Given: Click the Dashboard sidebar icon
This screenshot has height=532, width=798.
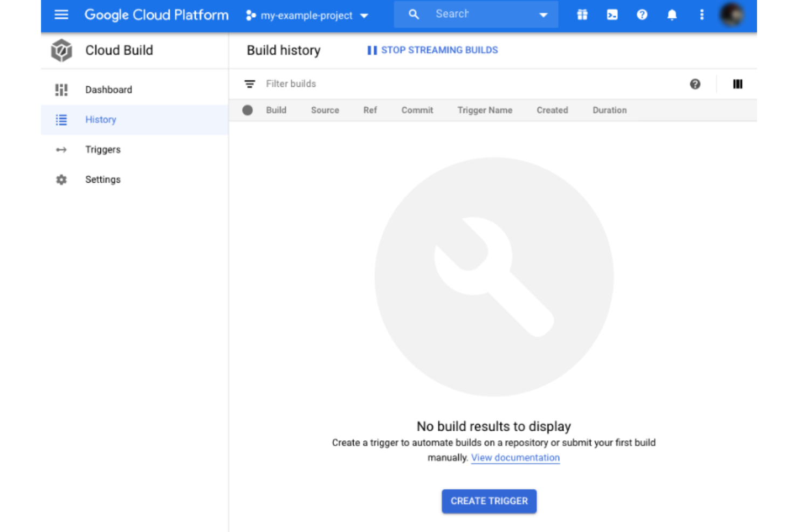Looking at the screenshot, I should 61,89.
